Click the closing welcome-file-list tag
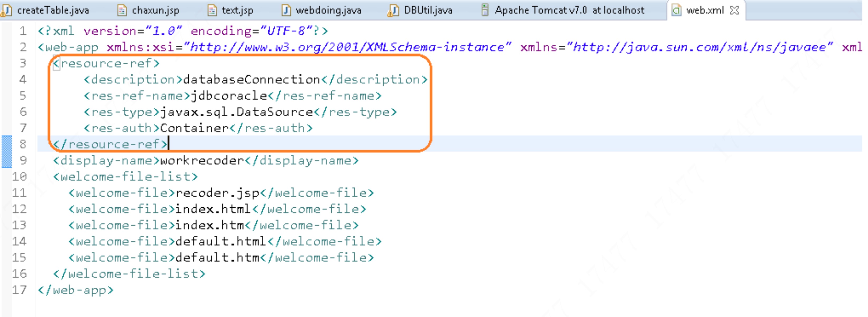The width and height of the screenshot is (868, 317). [x=129, y=274]
